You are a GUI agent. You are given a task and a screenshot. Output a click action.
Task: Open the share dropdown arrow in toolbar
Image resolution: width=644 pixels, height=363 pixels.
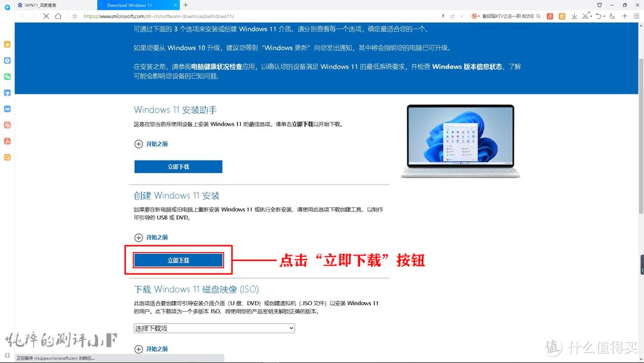462,16
